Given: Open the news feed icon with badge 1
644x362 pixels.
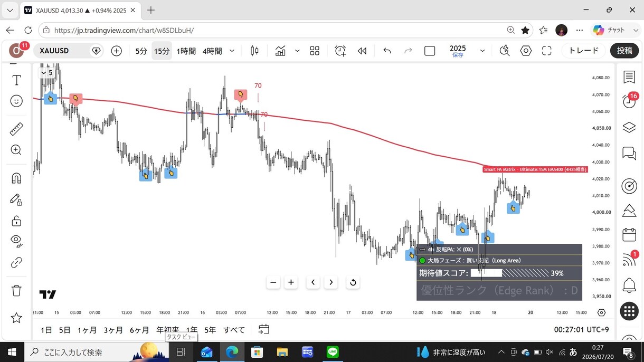Looking at the screenshot, I should tap(629, 259).
